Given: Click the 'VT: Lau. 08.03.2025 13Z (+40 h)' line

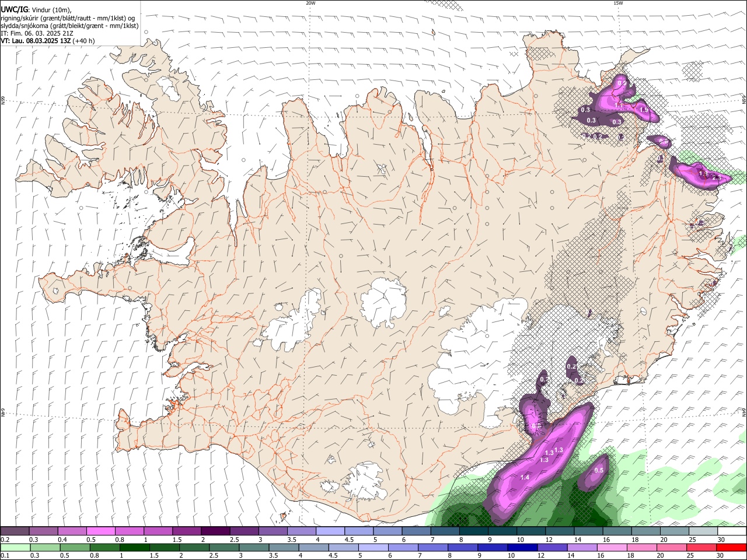Looking at the screenshot, I should coord(48,41).
